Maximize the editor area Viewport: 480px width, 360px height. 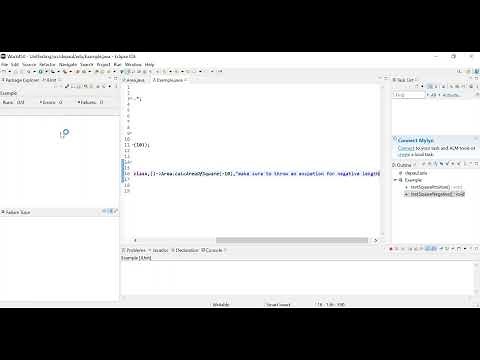point(386,78)
